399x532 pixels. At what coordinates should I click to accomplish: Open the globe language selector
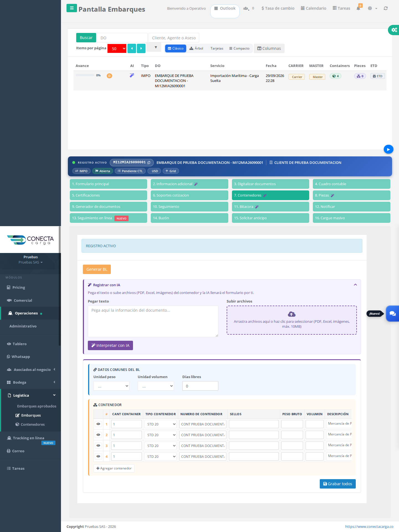tap(372, 8)
